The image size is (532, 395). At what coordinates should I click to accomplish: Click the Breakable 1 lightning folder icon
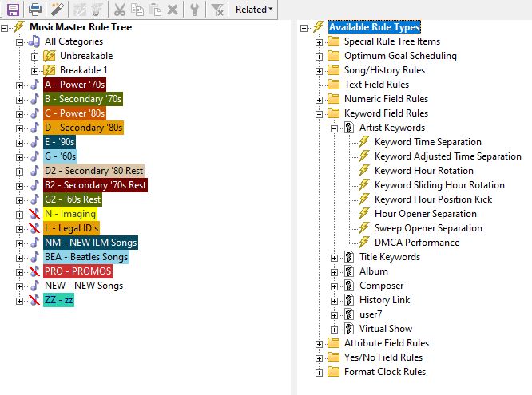point(50,70)
